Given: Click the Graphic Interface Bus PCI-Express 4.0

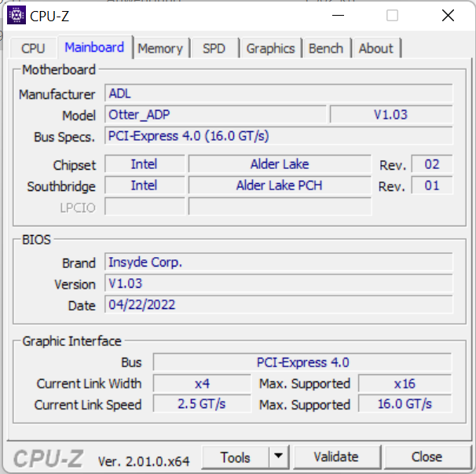Looking at the screenshot, I should point(302,362).
